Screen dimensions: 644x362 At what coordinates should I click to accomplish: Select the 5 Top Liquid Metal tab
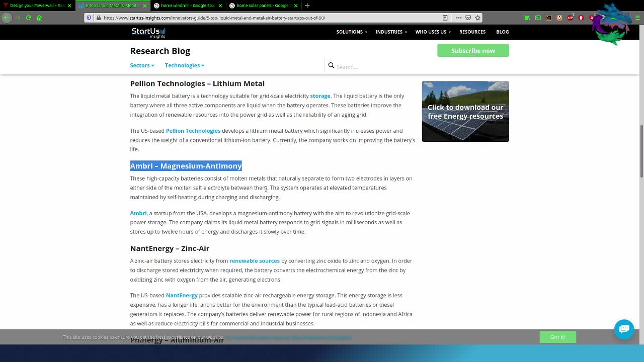pos(113,6)
